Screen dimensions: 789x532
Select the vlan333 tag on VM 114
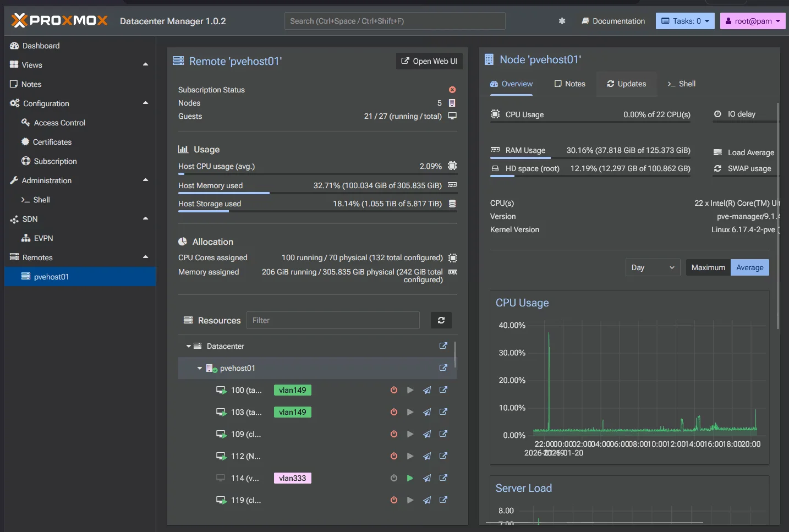pos(292,478)
